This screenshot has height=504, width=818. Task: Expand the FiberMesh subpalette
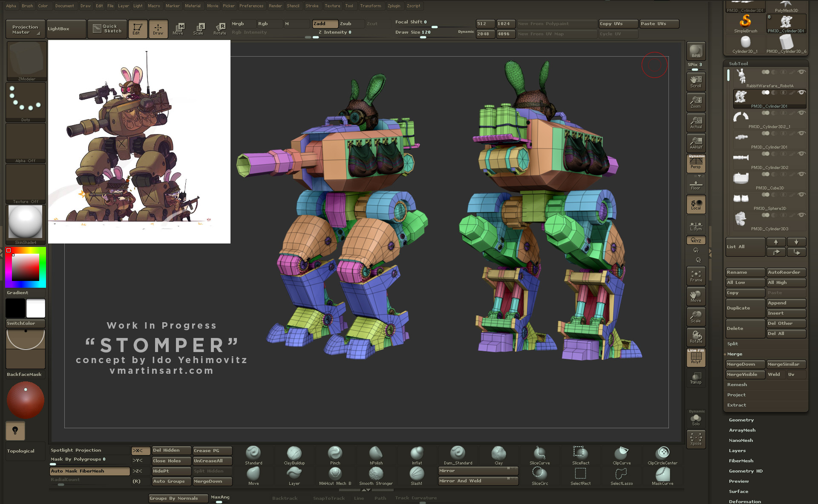(741, 461)
